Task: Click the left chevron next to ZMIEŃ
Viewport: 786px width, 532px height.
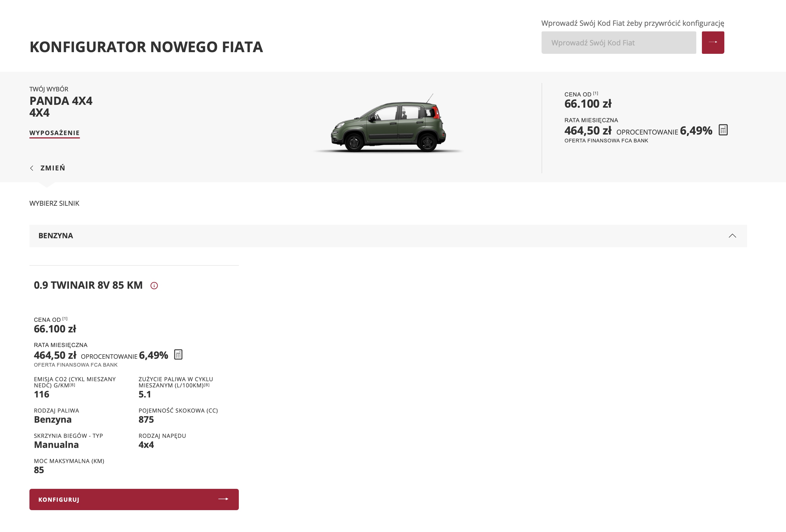Action: [32, 168]
